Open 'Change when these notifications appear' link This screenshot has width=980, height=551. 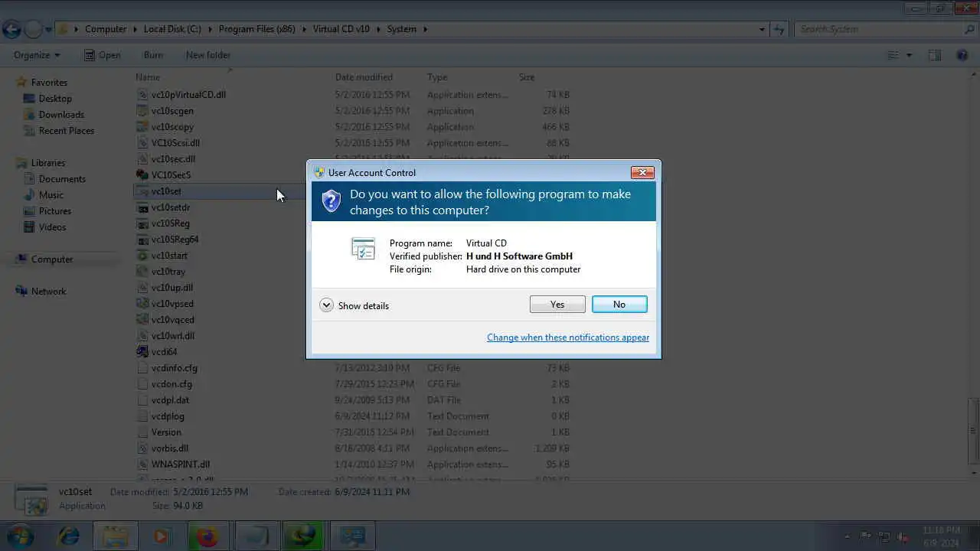click(568, 337)
